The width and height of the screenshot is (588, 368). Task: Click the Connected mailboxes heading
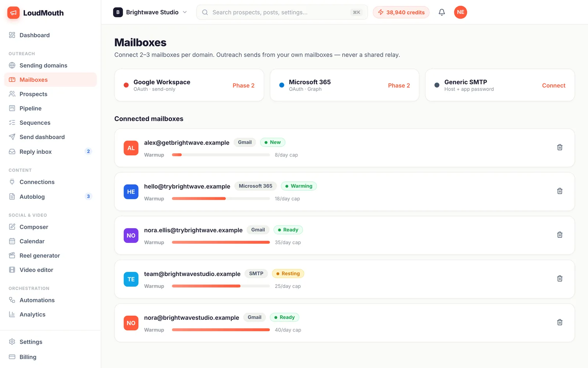click(x=149, y=119)
